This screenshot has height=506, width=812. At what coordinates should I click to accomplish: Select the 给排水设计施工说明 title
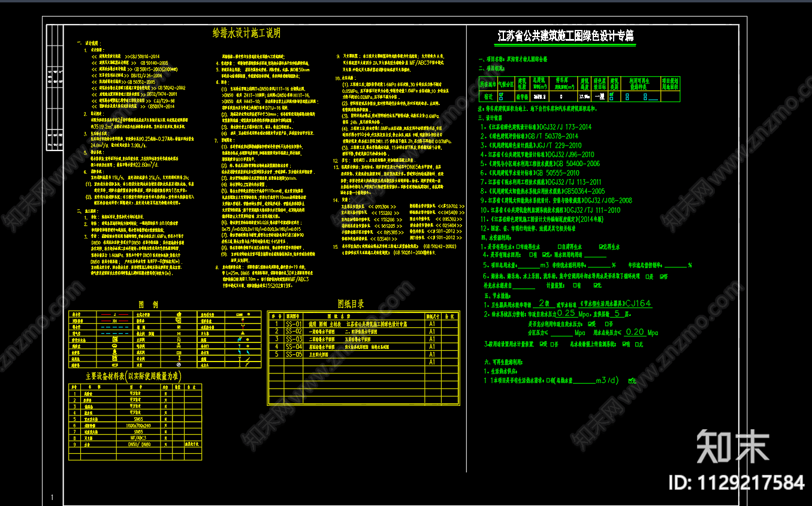pyautogui.click(x=246, y=33)
